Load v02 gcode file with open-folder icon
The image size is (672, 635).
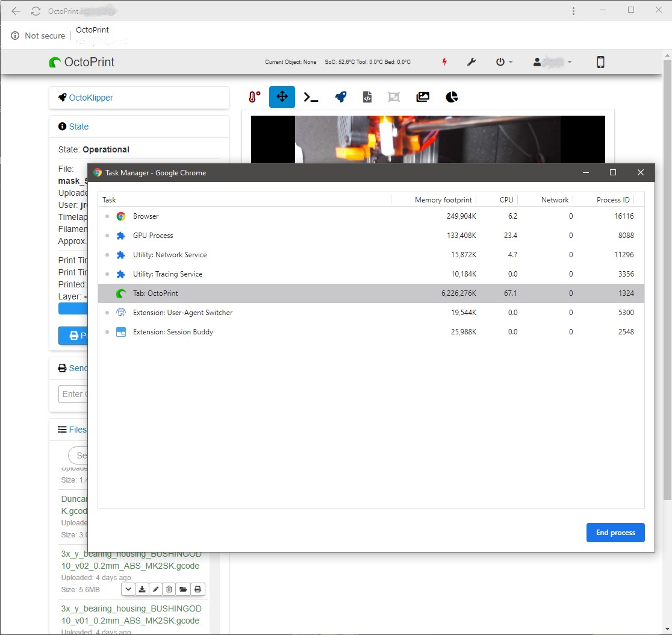point(183,589)
